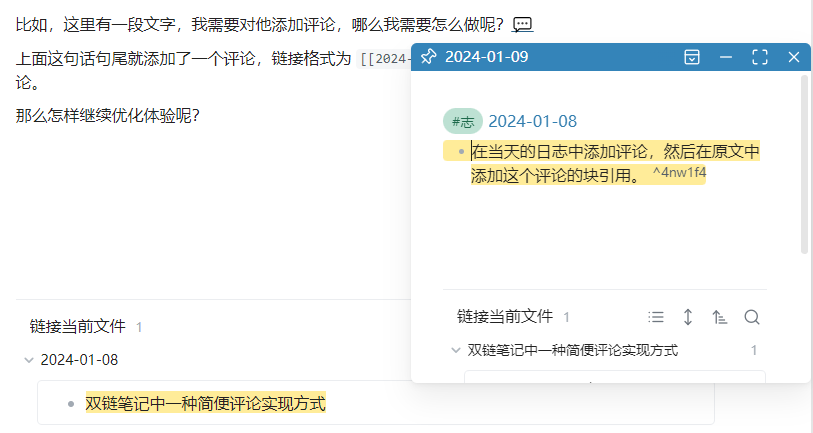Close the 2024-01-09 popover
The image size is (813, 433).
click(x=794, y=57)
